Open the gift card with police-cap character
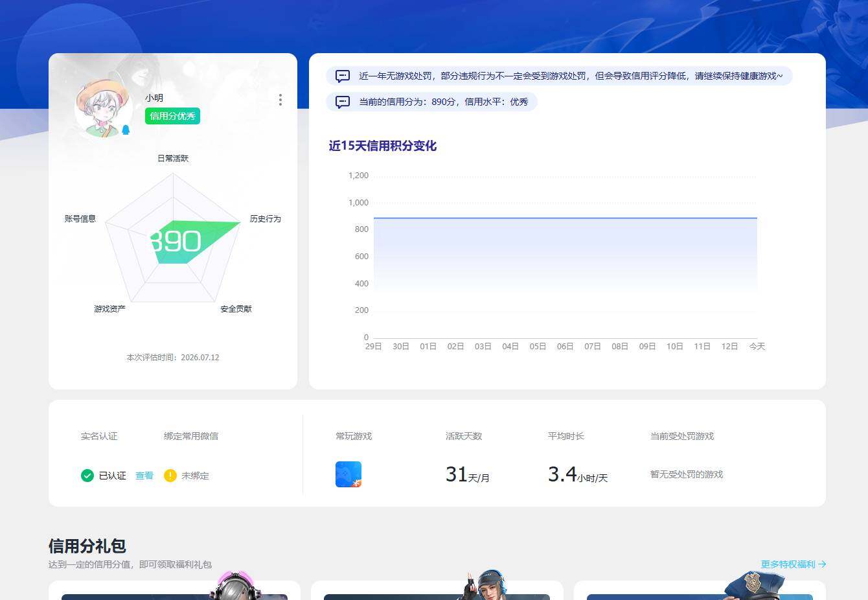Screen dimensions: 868x600 (700, 590)
